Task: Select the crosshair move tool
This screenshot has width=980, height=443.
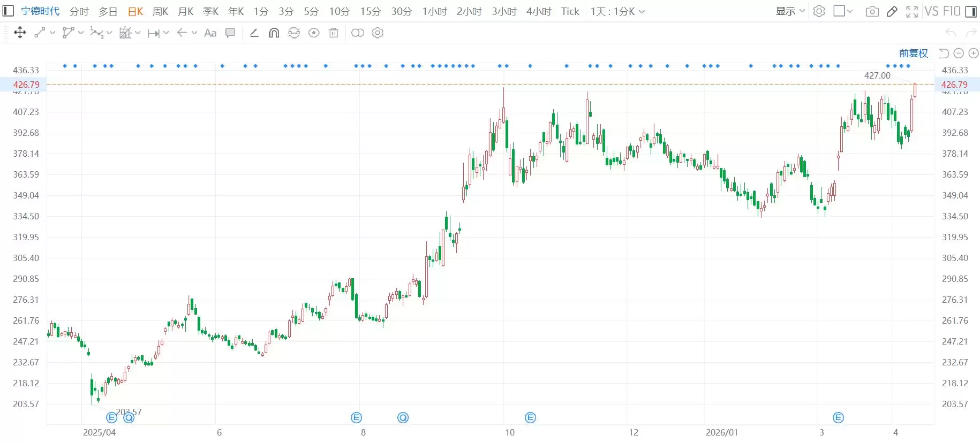Action: (20, 33)
